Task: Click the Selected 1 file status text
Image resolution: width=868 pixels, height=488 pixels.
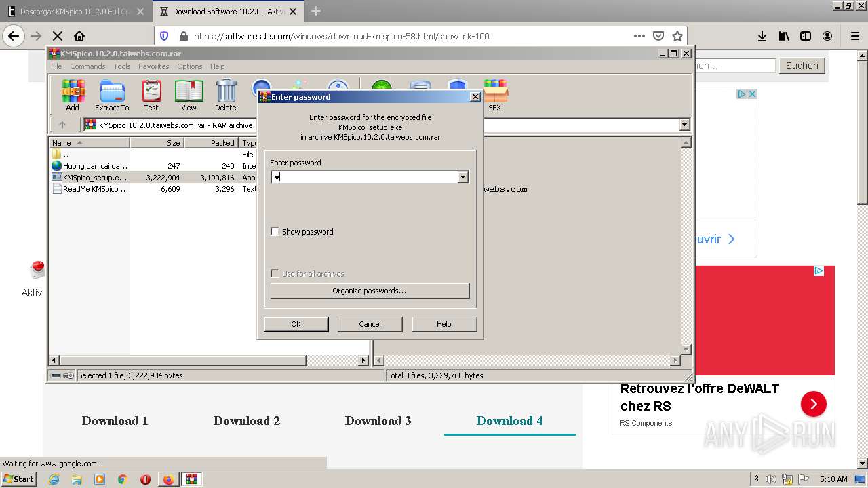Action: tap(130, 375)
